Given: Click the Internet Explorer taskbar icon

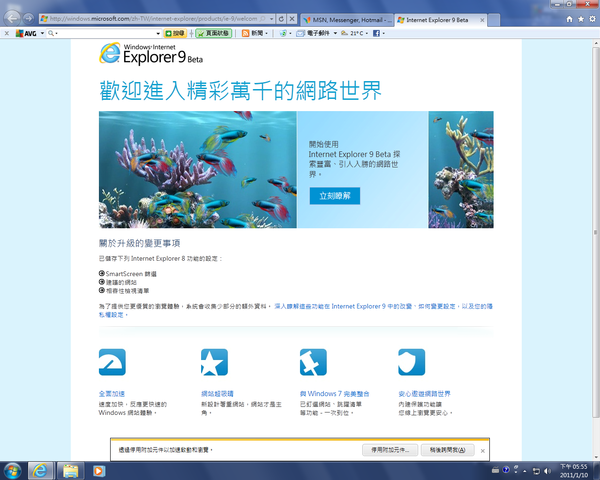Looking at the screenshot, I should (40, 470).
